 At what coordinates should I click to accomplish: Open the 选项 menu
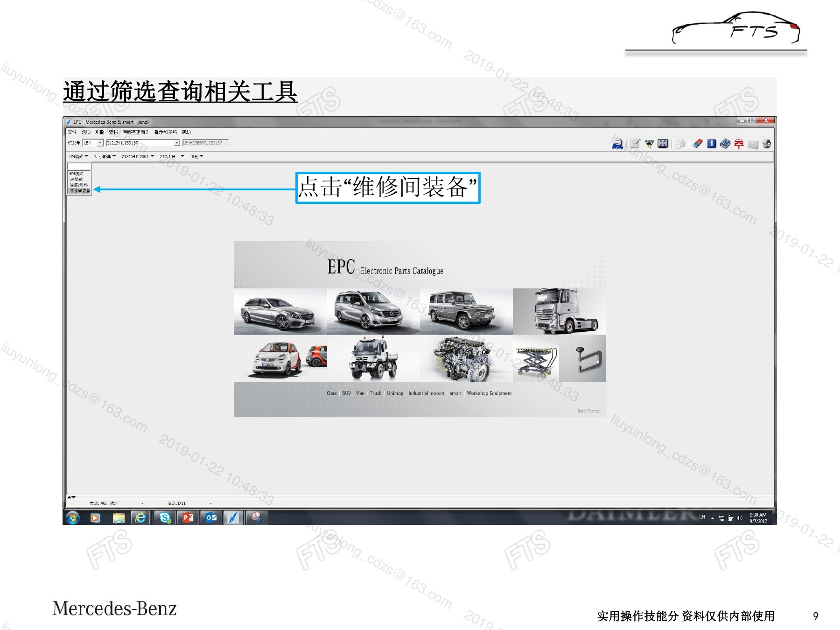click(86, 132)
